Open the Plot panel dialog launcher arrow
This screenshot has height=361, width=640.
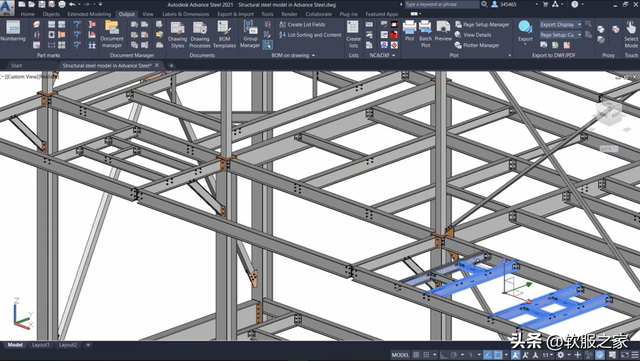pyautogui.click(x=510, y=55)
